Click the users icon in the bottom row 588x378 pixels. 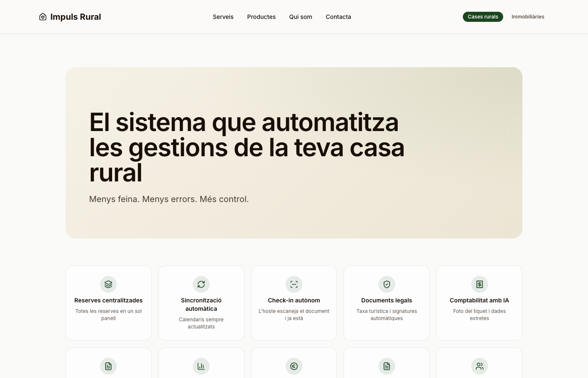[x=479, y=366]
